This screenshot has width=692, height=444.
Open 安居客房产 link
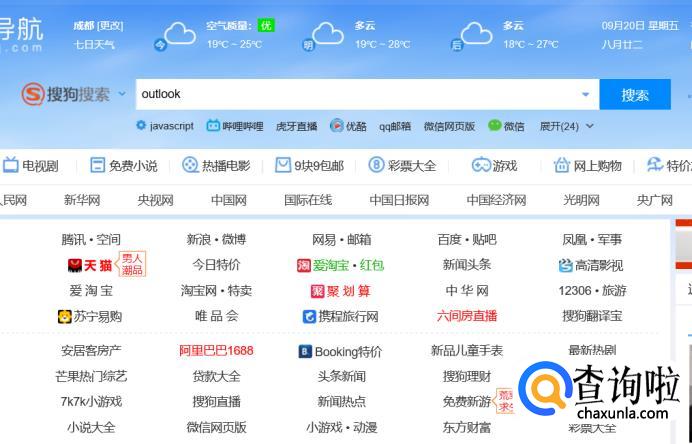tap(91, 351)
